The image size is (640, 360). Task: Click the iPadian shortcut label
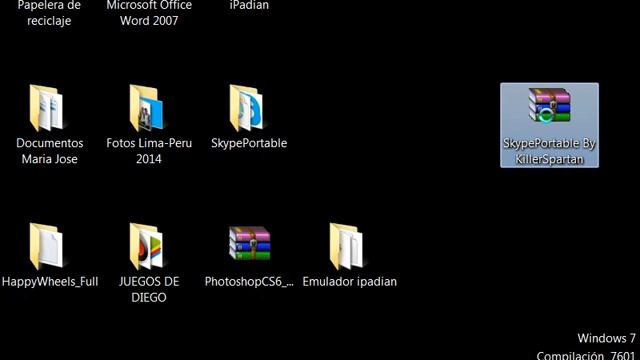click(249, 5)
